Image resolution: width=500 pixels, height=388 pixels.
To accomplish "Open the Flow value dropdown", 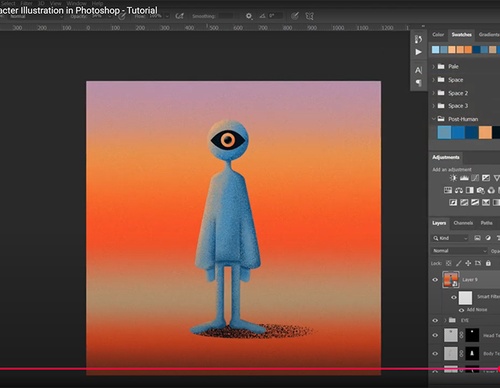I will pyautogui.click(x=167, y=16).
